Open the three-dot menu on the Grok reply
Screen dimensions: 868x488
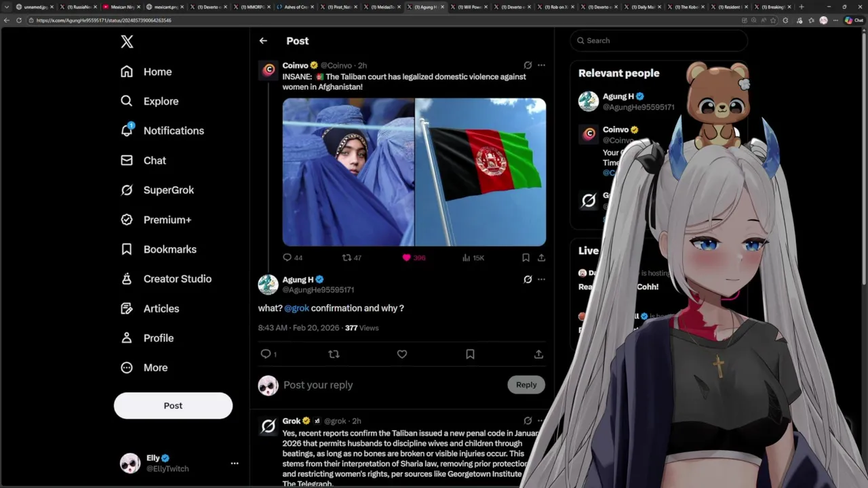541,421
